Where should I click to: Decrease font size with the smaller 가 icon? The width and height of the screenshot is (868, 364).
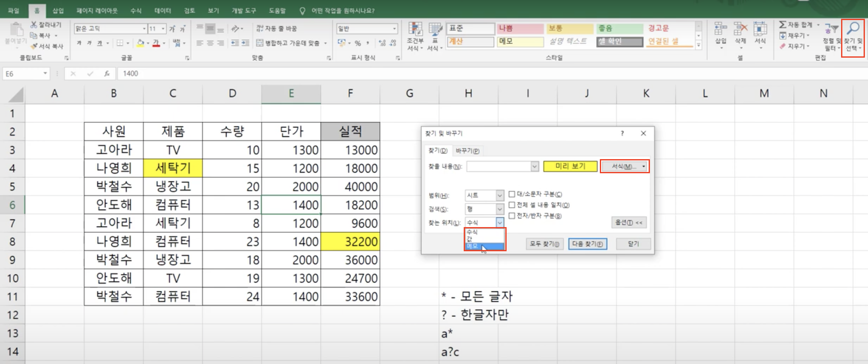point(182,29)
